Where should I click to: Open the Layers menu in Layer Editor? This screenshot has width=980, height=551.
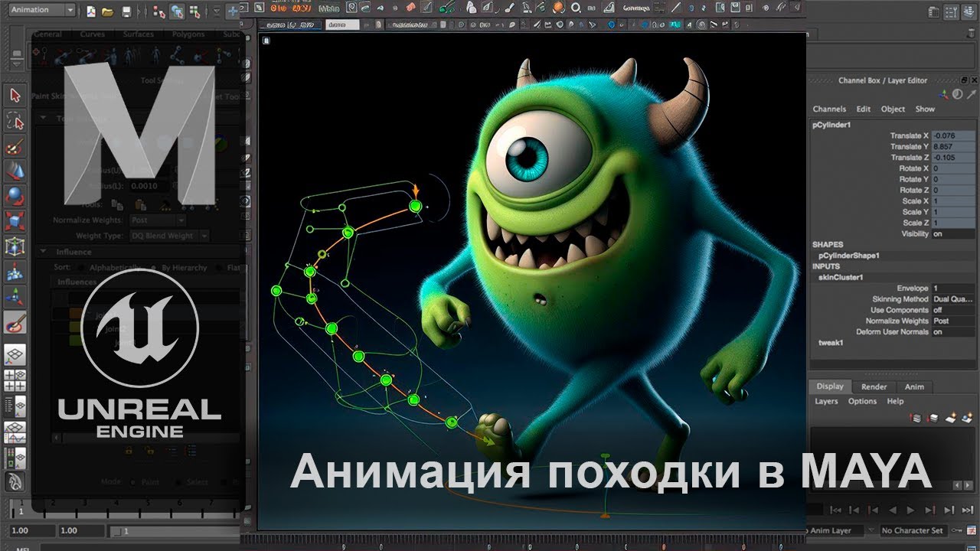826,402
